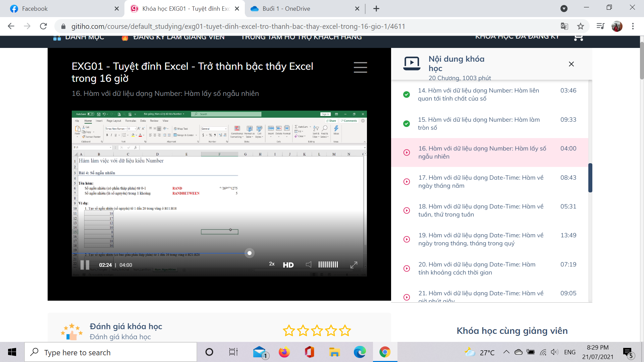This screenshot has width=644, height=362.
Task: Open DANH MỤC menu
Action: pyautogui.click(x=79, y=37)
